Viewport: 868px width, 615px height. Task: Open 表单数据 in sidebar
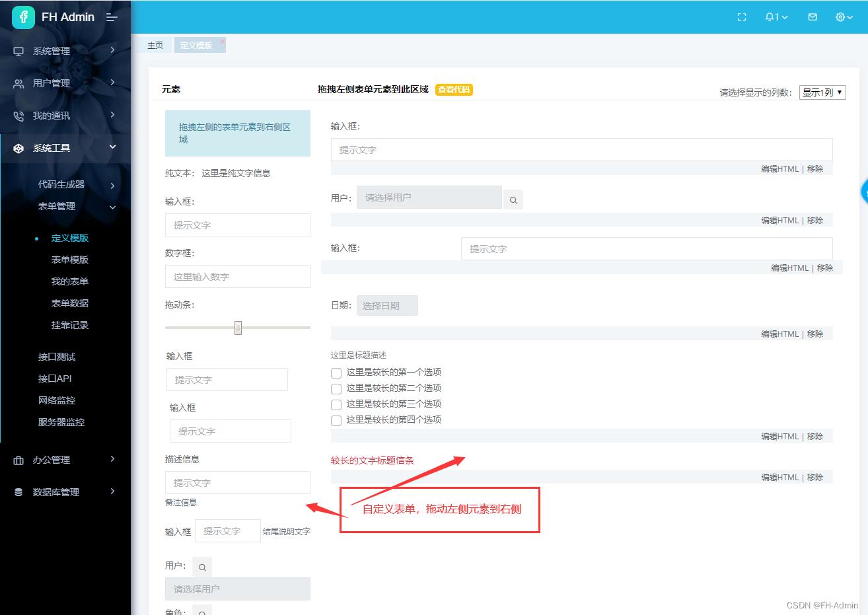(x=70, y=303)
